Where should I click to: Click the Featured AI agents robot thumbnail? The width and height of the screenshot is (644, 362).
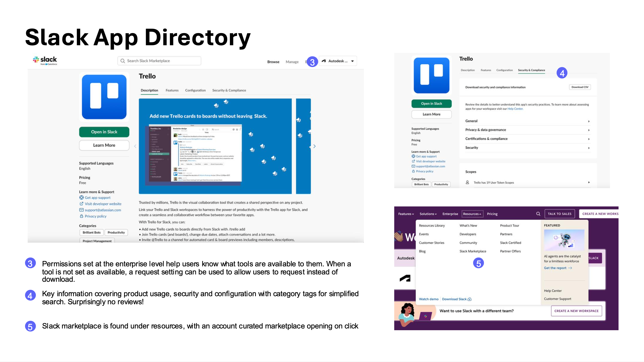(x=564, y=240)
